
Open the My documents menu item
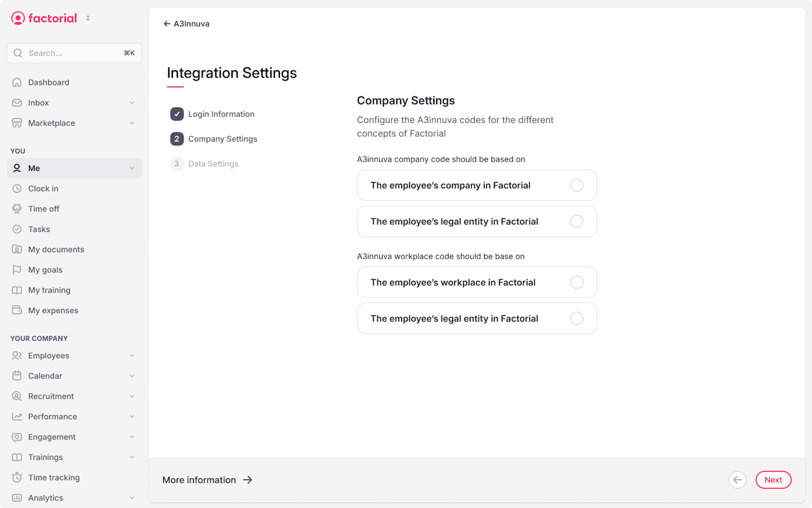coord(74,249)
